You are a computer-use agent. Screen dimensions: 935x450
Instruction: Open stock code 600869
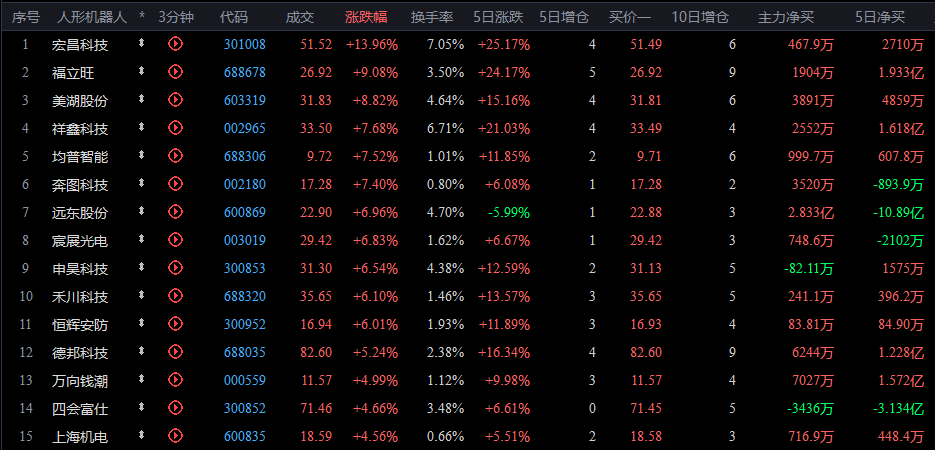point(244,212)
